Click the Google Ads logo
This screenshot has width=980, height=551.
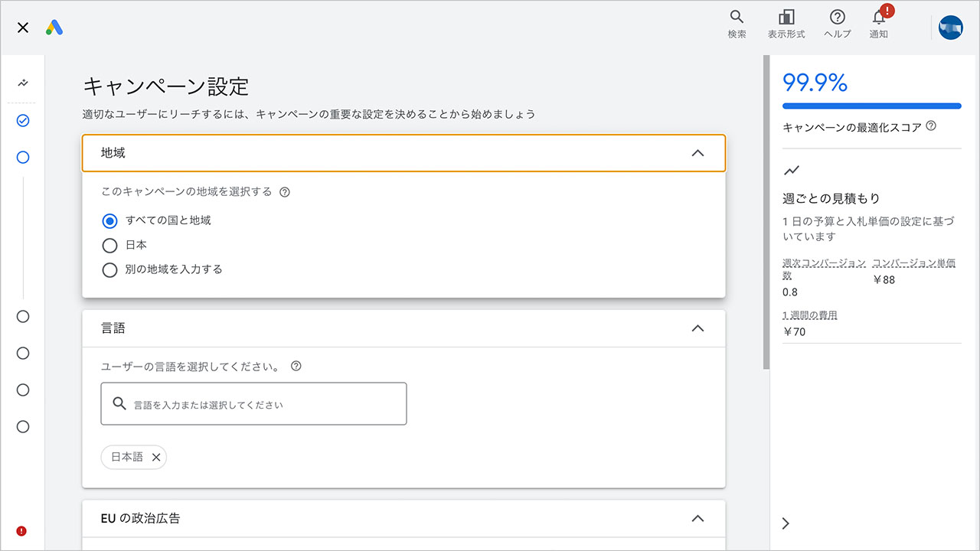coord(54,25)
